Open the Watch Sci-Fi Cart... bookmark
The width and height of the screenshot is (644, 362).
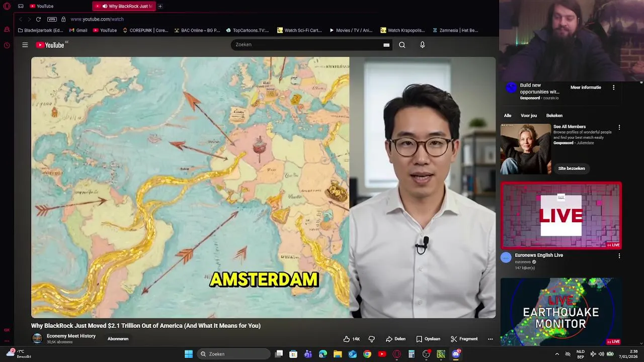point(299,30)
